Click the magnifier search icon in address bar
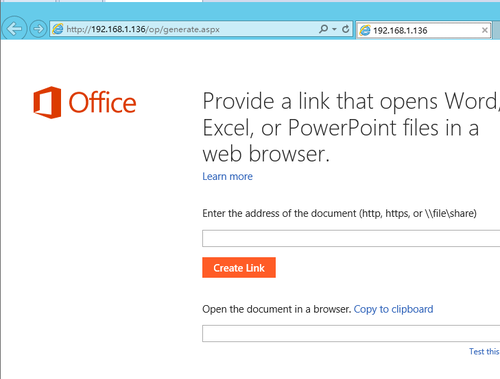The width and height of the screenshot is (500, 379). pyautogui.click(x=323, y=29)
